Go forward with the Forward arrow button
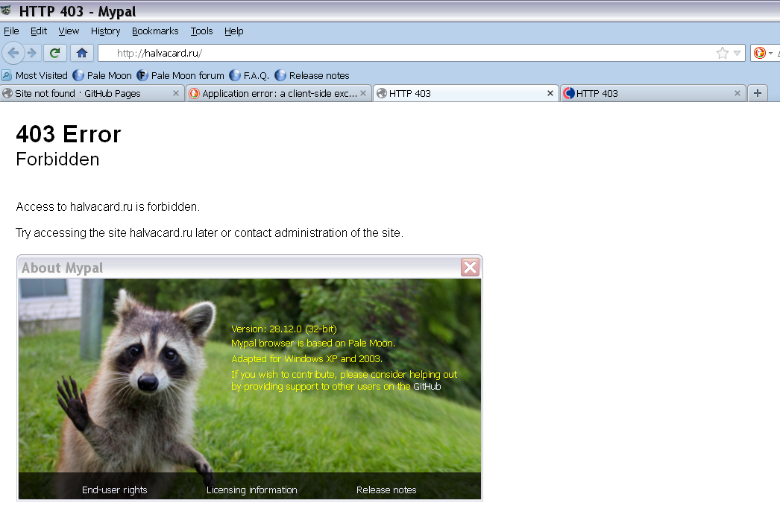This screenshot has width=780, height=532. (32, 53)
